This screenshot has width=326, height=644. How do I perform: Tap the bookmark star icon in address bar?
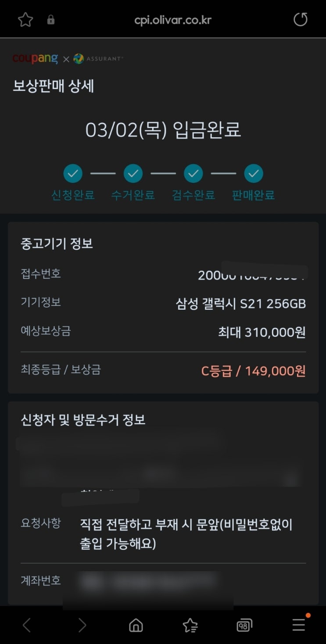(x=25, y=20)
